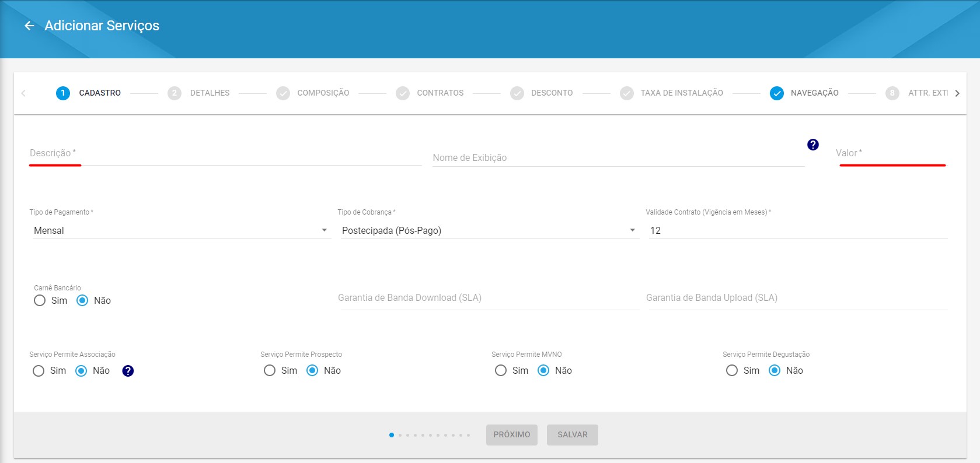This screenshot has height=463, width=980.
Task: Select Sim for Serviço Permite Degustação
Action: pyautogui.click(x=732, y=371)
